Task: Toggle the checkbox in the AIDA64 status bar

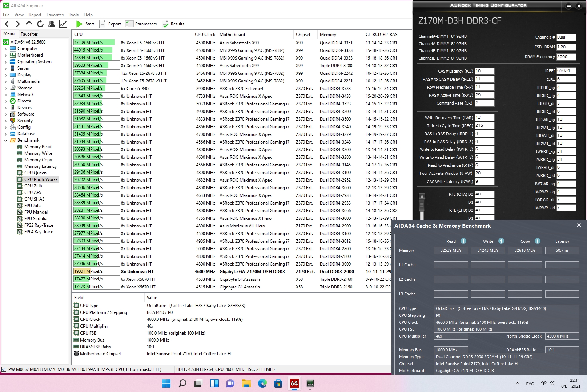Action: (x=4, y=369)
